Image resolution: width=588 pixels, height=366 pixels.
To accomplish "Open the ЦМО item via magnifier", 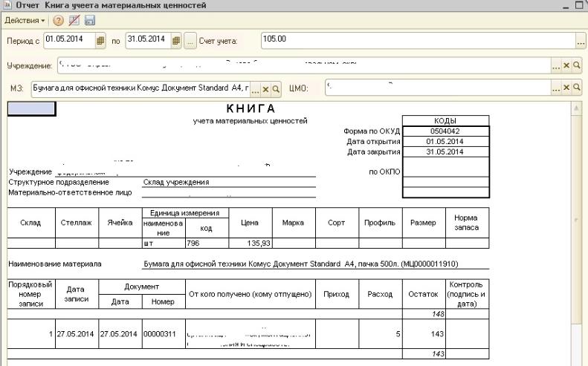I will coord(575,89).
